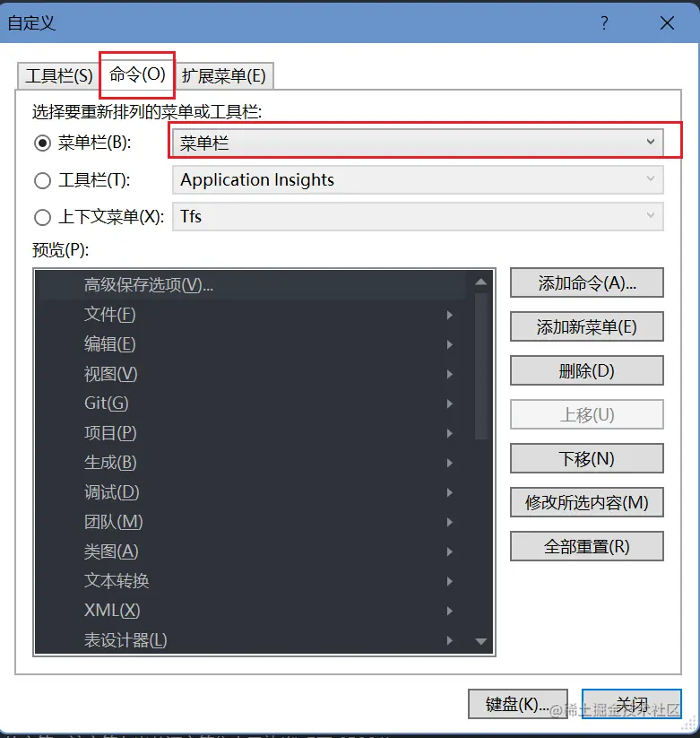This screenshot has width=700, height=738.
Task: Switch to the 扩展菜单(E) tab
Action: coord(224,76)
